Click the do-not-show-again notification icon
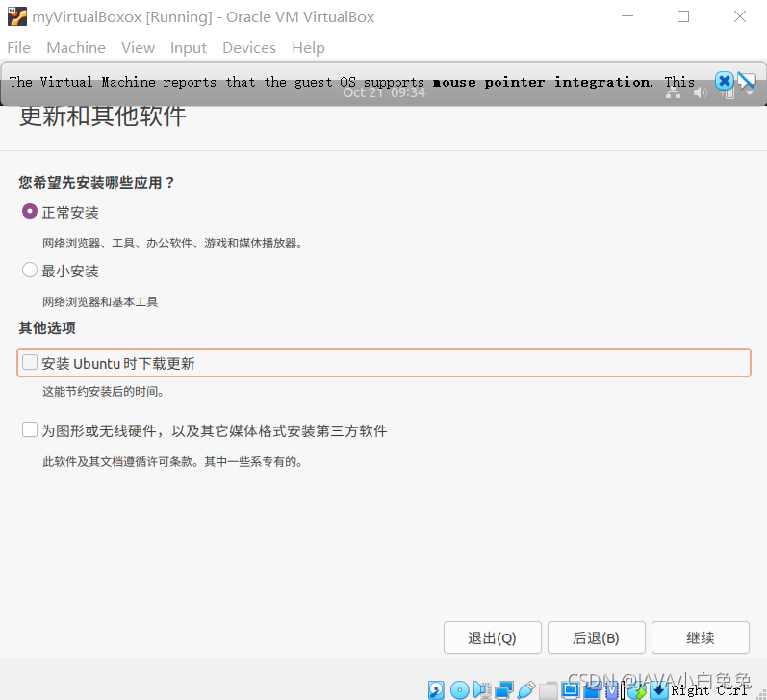This screenshot has width=767, height=700. point(747,81)
